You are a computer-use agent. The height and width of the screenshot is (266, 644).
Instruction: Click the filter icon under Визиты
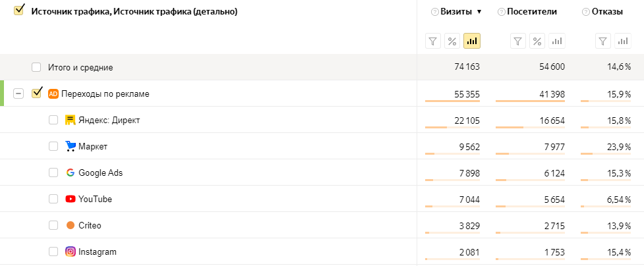click(433, 41)
